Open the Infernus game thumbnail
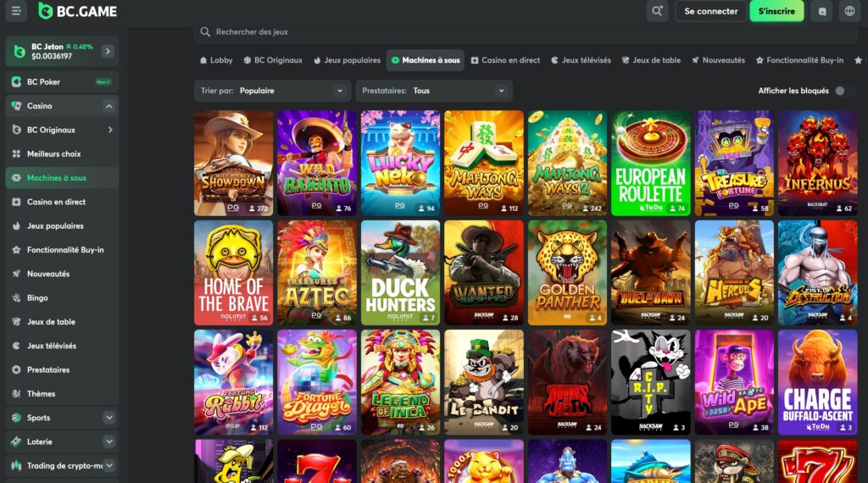 tap(818, 164)
